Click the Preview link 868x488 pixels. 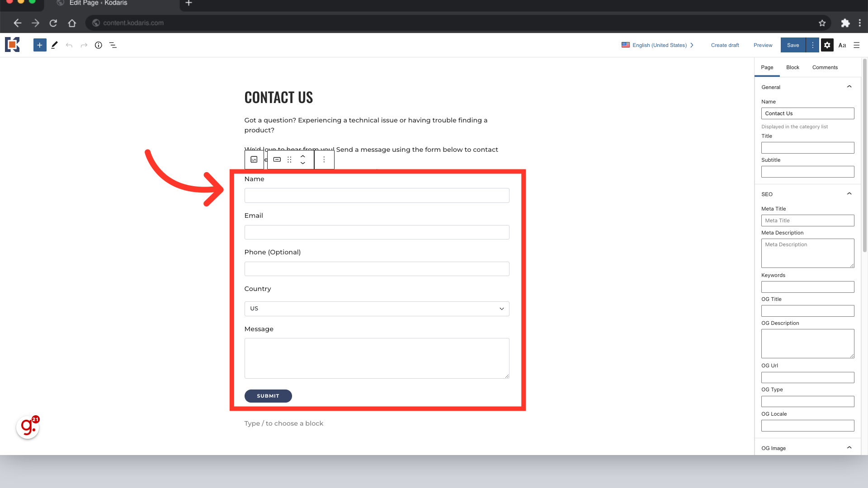coord(763,45)
